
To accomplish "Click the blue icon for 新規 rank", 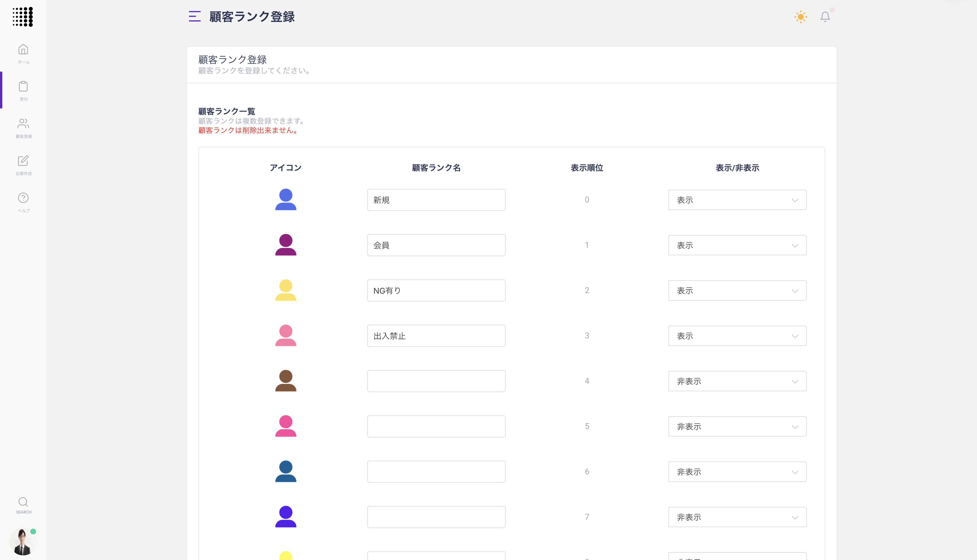I will click(x=286, y=200).
